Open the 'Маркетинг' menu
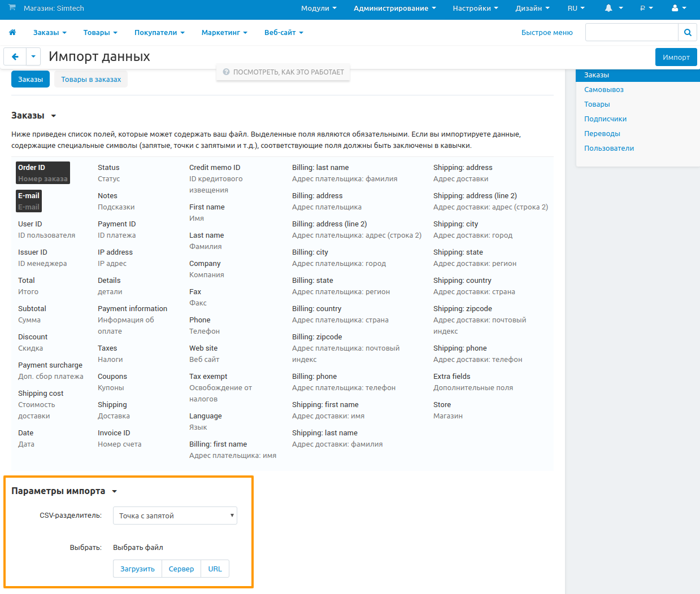Viewport: 700px width, 594px height. (x=224, y=33)
